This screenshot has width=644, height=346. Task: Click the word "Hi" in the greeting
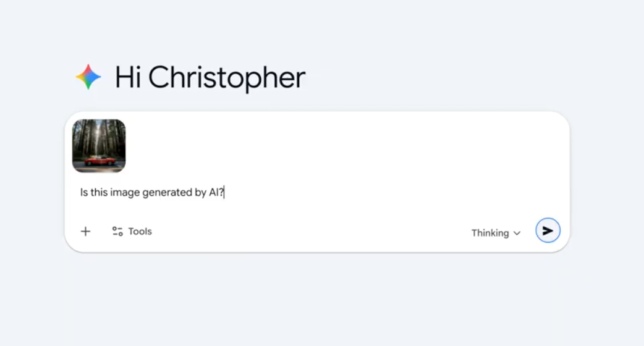[x=128, y=78]
